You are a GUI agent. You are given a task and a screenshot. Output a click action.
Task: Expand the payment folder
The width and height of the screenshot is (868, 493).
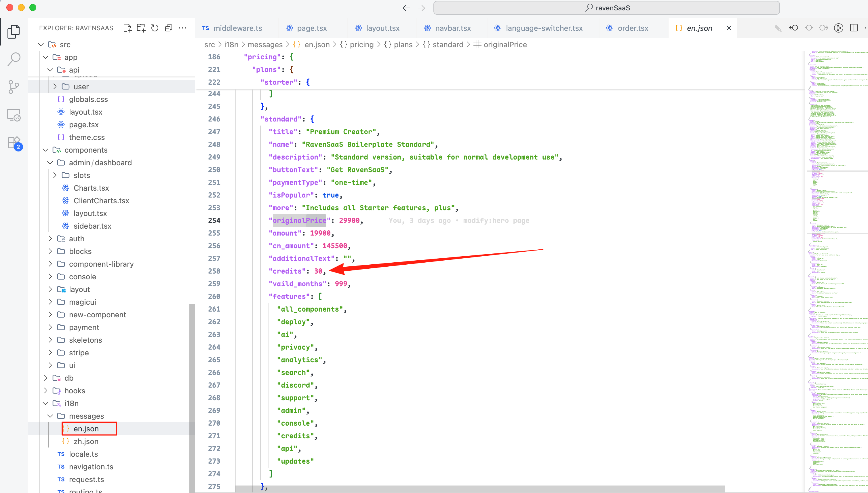pyautogui.click(x=50, y=327)
